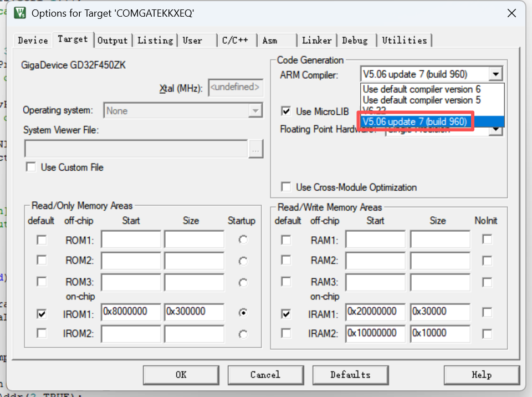
Task: Open the Help button
Action: pyautogui.click(x=482, y=375)
